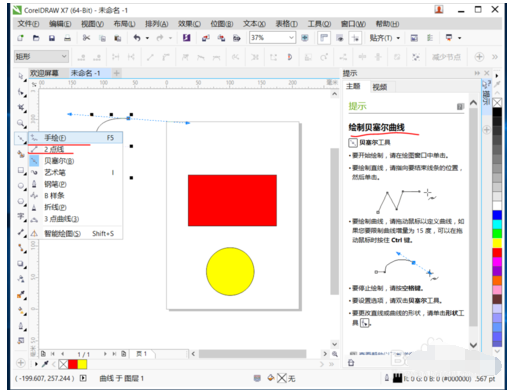Switch to the 主题 tab in Hints

353,87
